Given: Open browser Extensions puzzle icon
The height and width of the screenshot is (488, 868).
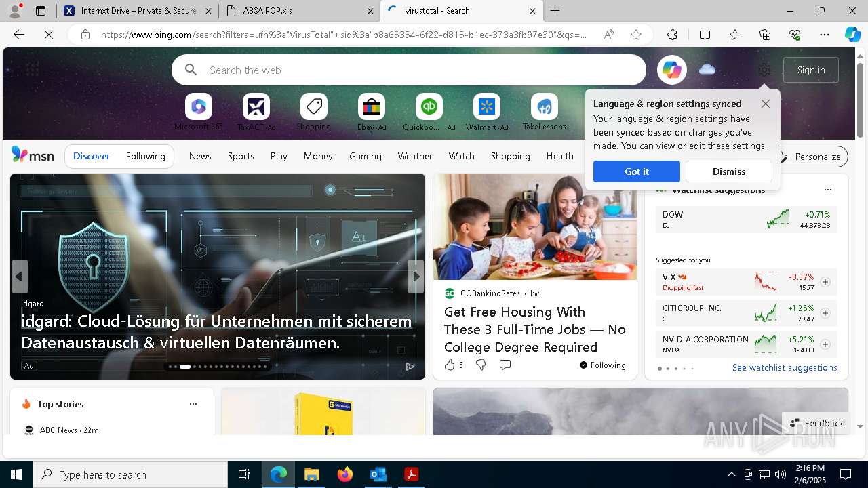Looking at the screenshot, I should coord(672,35).
